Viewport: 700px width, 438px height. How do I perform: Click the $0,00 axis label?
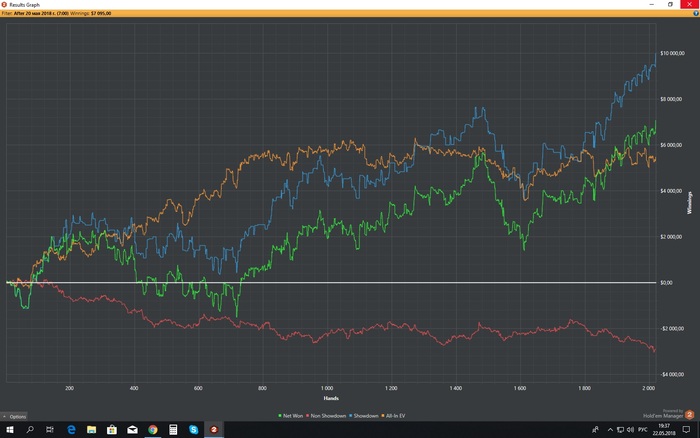tap(666, 283)
